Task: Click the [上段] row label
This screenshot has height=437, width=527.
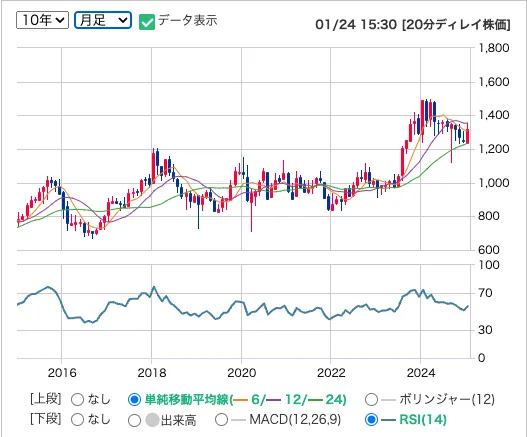Action: 46,399
